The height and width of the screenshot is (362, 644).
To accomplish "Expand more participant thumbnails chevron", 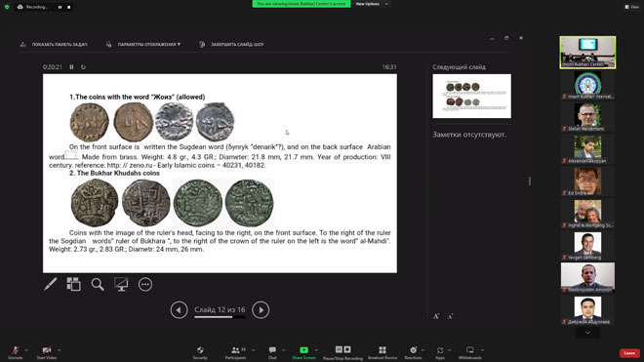I will [587, 333].
